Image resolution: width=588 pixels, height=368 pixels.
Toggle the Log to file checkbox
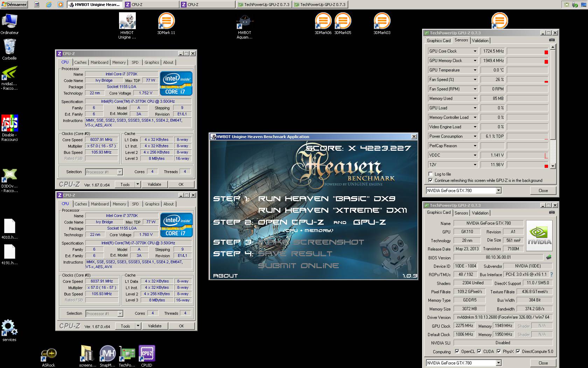tap(431, 174)
